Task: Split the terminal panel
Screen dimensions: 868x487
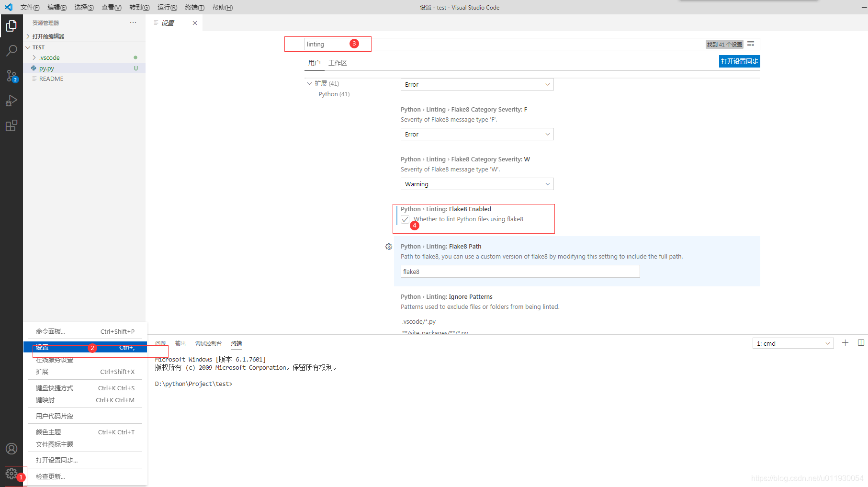Action: [x=861, y=343]
